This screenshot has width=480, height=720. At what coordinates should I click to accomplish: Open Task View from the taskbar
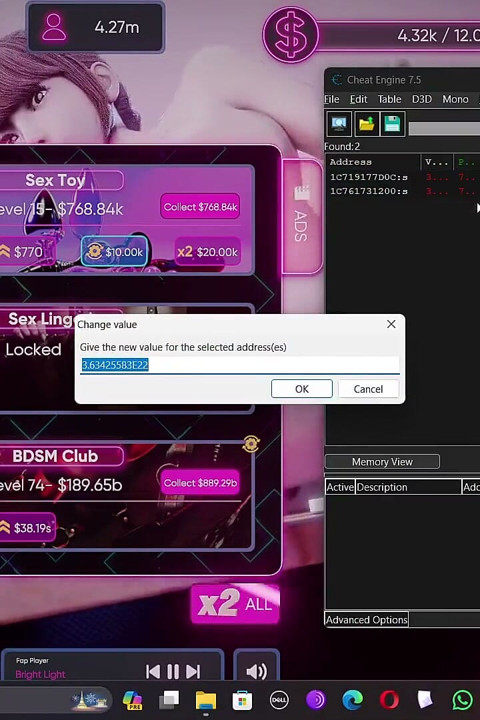point(169,700)
